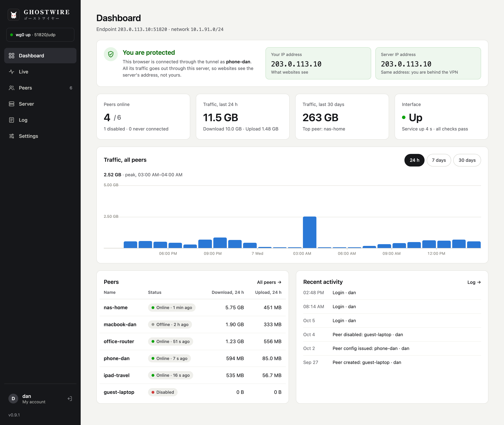Click the Your IP address card
504x425 pixels.
318,63
